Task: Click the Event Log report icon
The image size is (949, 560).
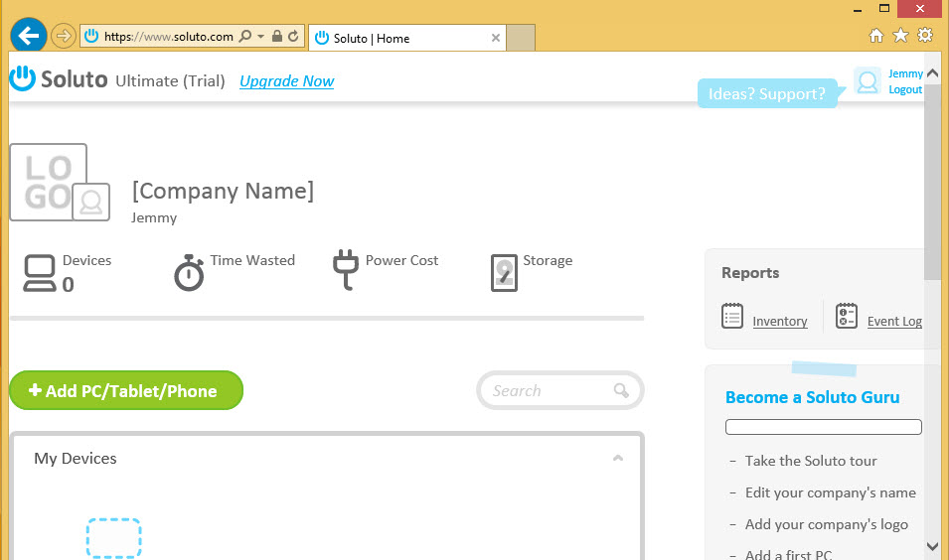Action: pos(847,316)
